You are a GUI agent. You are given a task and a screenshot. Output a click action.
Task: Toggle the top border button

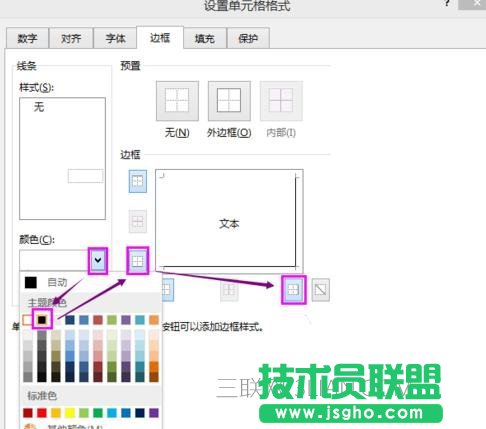(x=138, y=181)
